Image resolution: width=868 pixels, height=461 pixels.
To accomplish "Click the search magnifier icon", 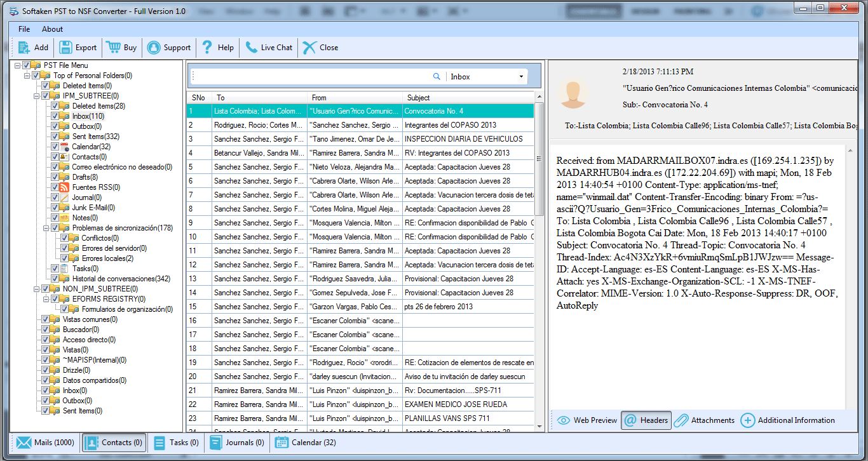I will coord(437,76).
